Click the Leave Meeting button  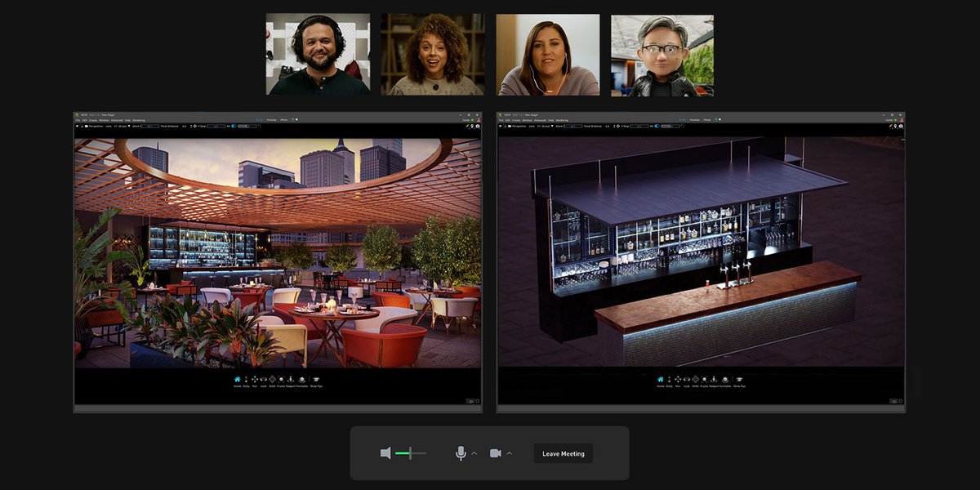(563, 453)
